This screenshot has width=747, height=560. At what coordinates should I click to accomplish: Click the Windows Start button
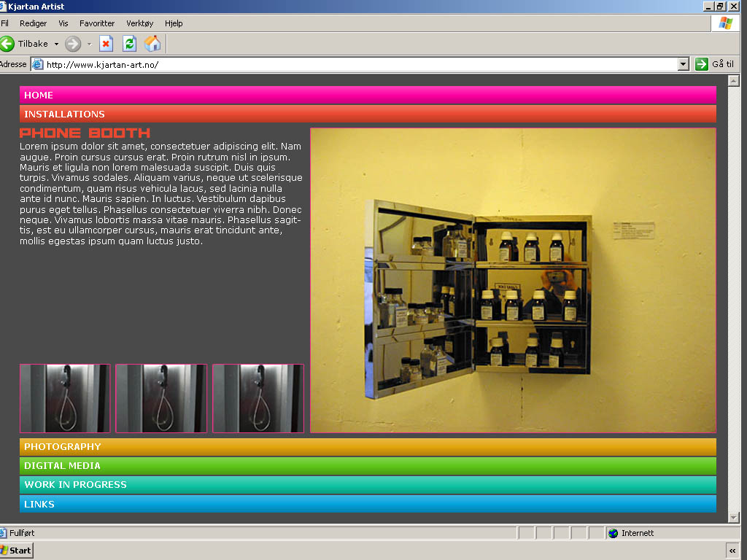pyautogui.click(x=16, y=551)
